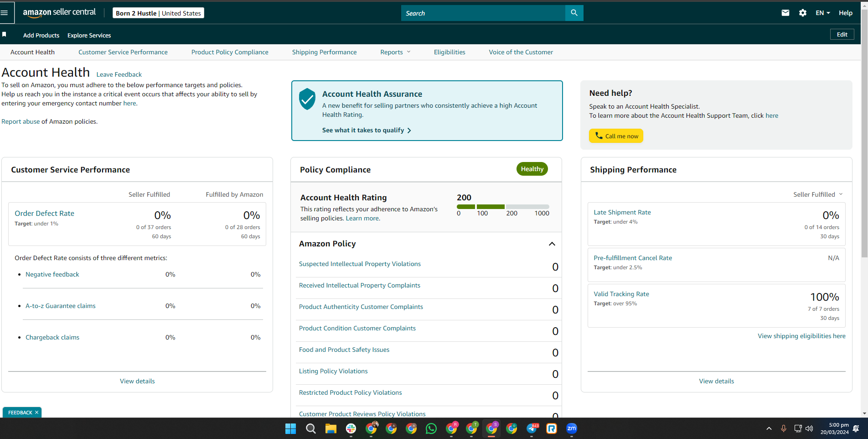Click the Help link in the header
This screenshot has width=868, height=439.
pos(845,13)
